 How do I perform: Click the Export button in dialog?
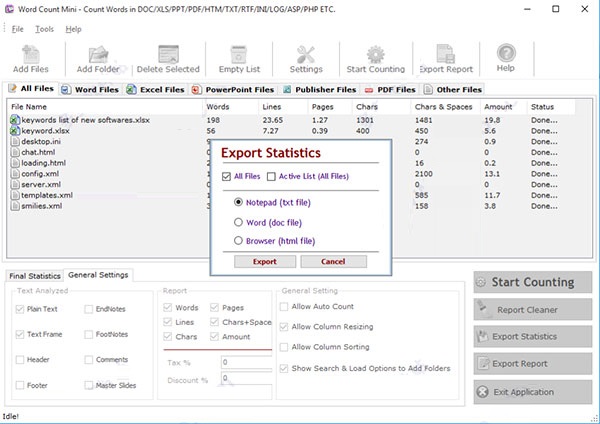click(264, 261)
